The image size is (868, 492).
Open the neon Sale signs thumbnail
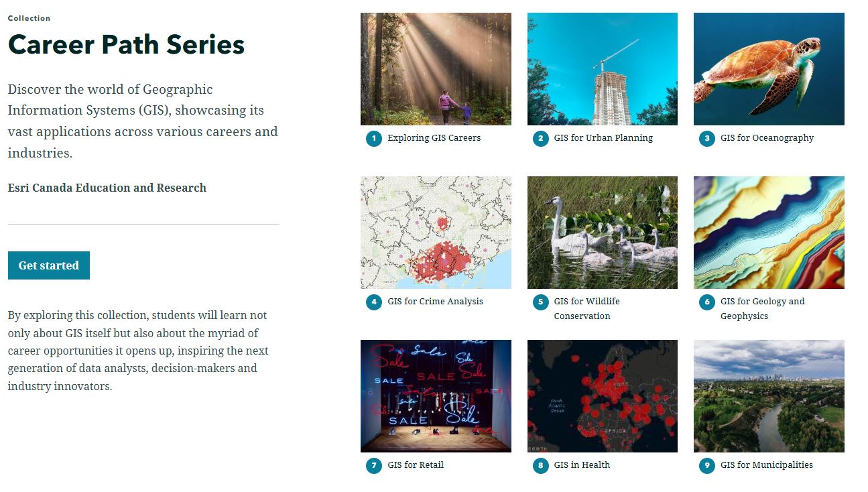tap(436, 395)
